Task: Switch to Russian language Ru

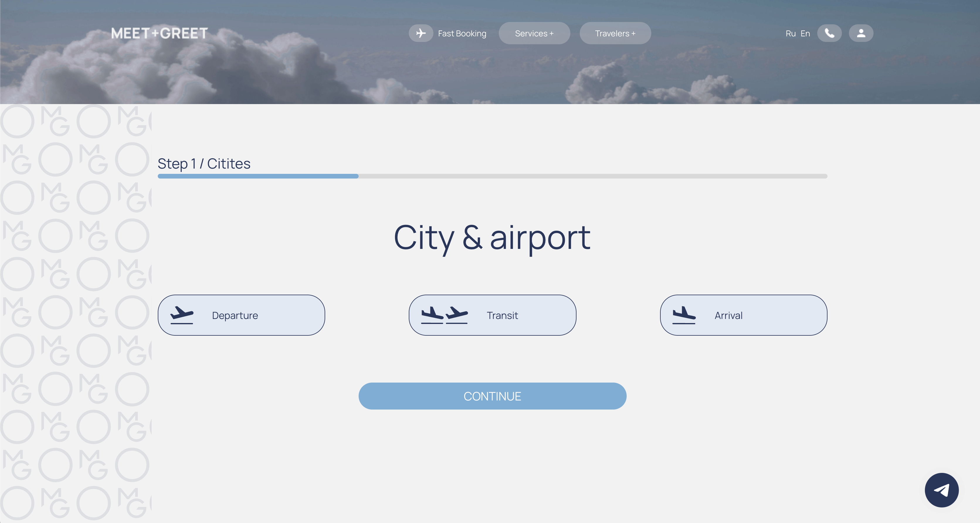Action: click(789, 33)
